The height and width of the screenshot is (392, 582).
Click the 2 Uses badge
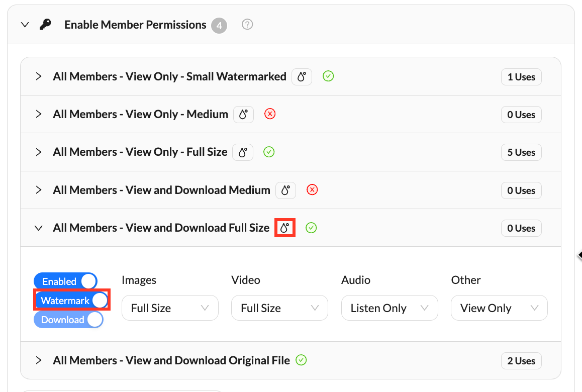[x=521, y=361]
